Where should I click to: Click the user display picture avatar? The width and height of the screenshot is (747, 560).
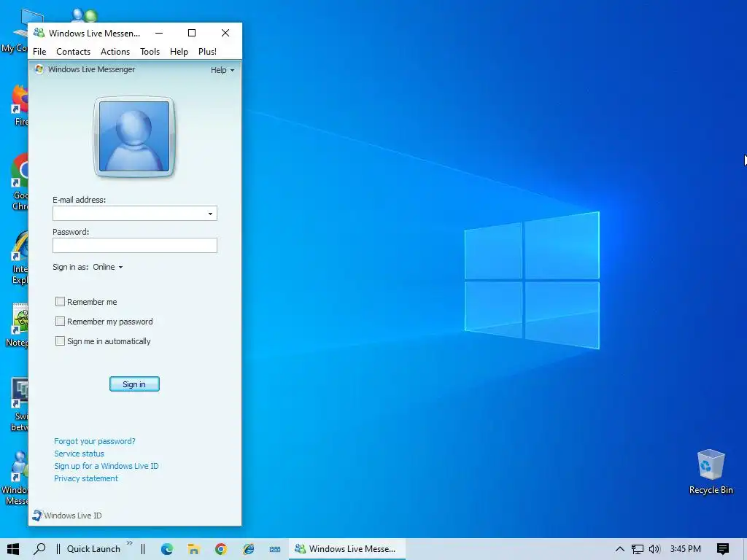click(x=134, y=136)
